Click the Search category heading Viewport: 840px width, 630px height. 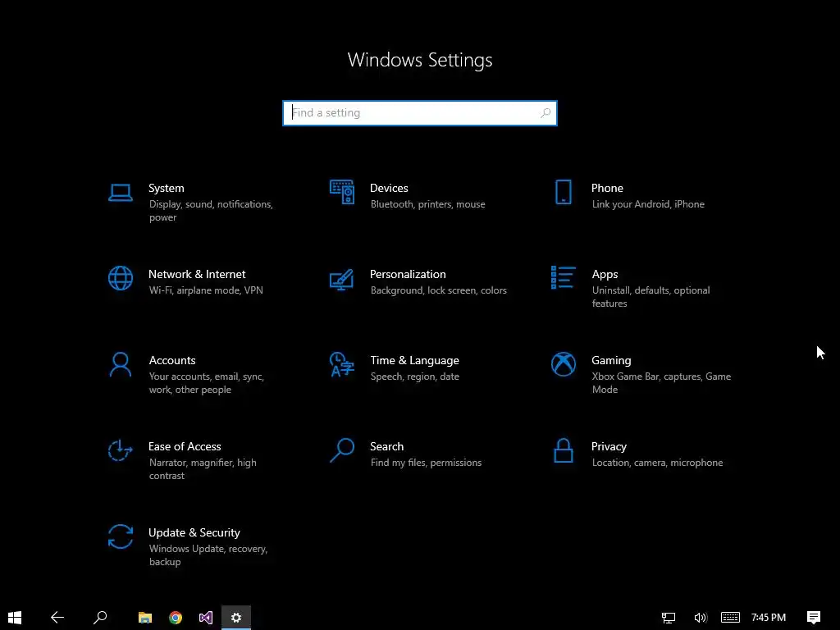pos(387,446)
